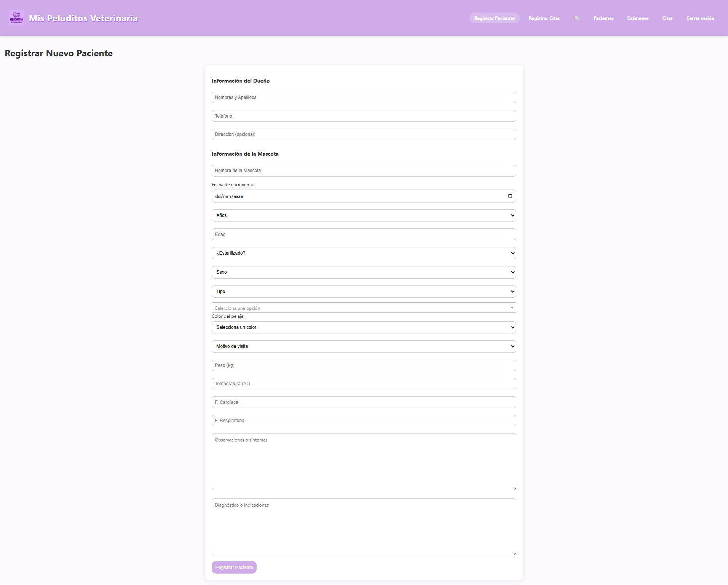The width and height of the screenshot is (728, 585).
Task: Click the Información del Dueño heading
Action: [241, 81]
